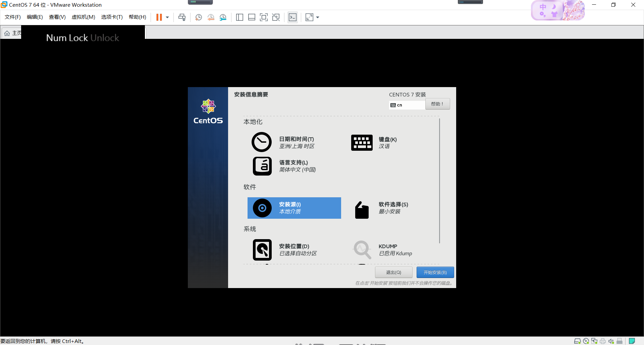
Task: Toggle the thumbnail bar at the bottom
Action: (252, 17)
